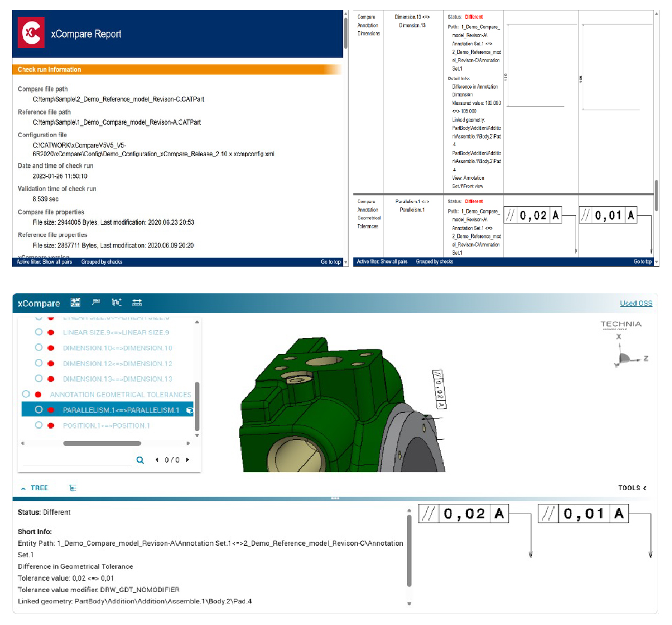Viewport: 672px width, 625px height.
Task: Click the cube icon on PARALLELISM.1 row
Action: [x=189, y=410]
